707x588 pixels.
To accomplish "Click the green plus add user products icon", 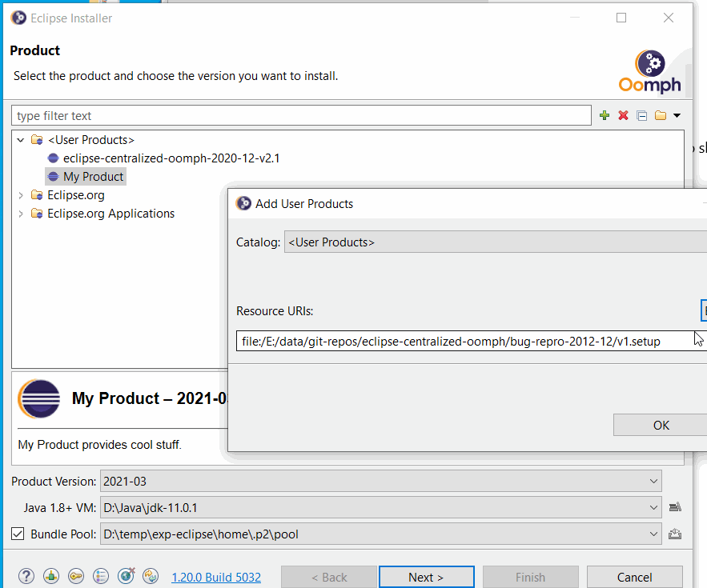I will 605,116.
